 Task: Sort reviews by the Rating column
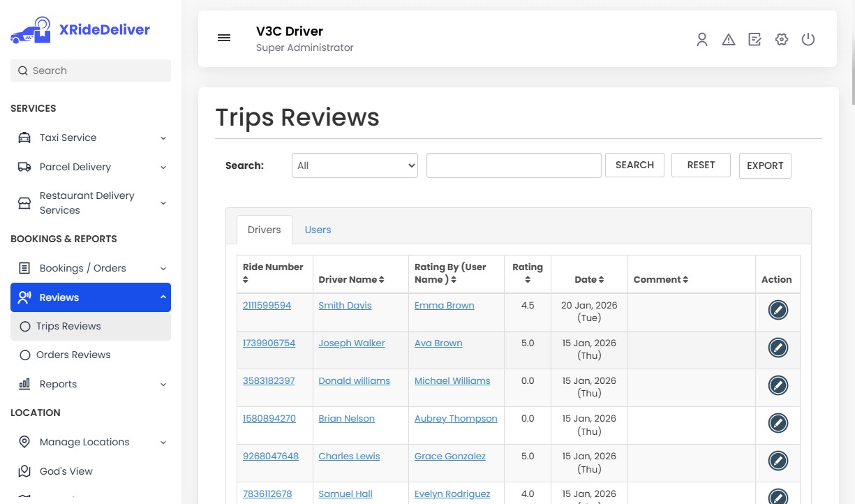[528, 274]
